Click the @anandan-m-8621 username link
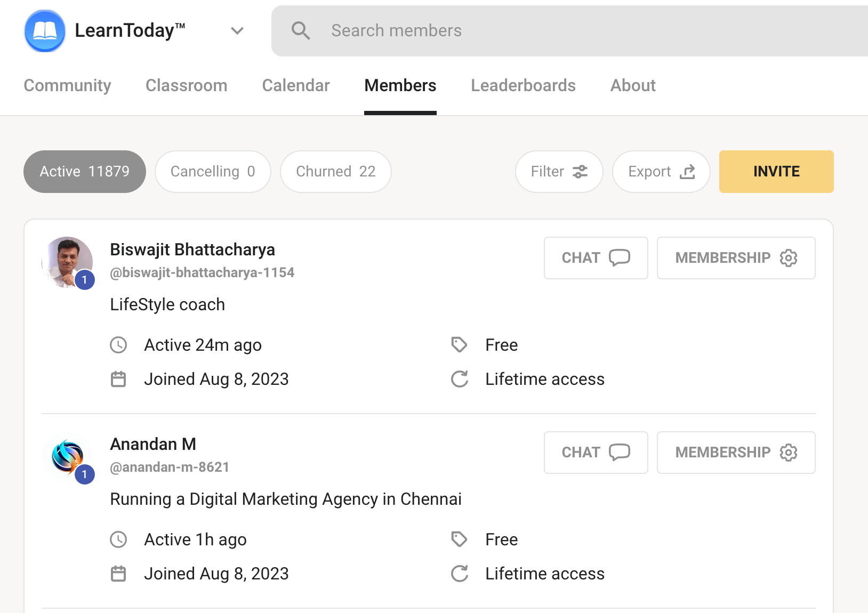 point(170,467)
